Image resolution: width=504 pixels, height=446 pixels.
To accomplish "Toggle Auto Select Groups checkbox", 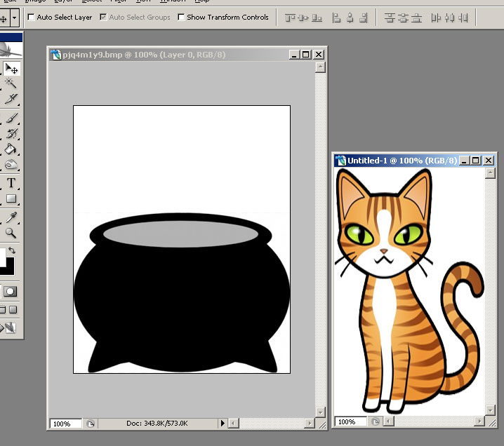I will click(103, 17).
